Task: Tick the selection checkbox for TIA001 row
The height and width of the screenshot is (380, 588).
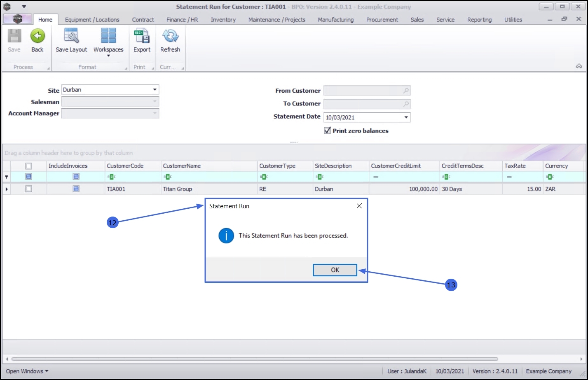Action: 28,189
